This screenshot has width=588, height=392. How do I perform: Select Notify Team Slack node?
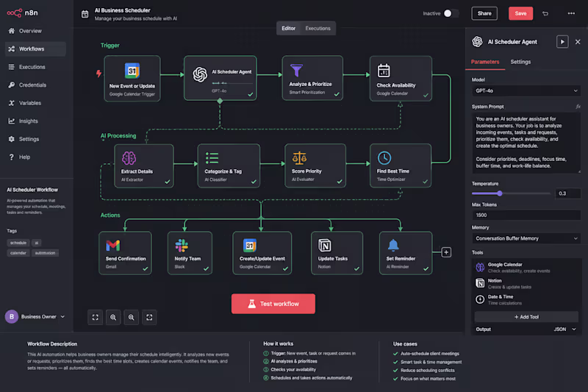190,253
